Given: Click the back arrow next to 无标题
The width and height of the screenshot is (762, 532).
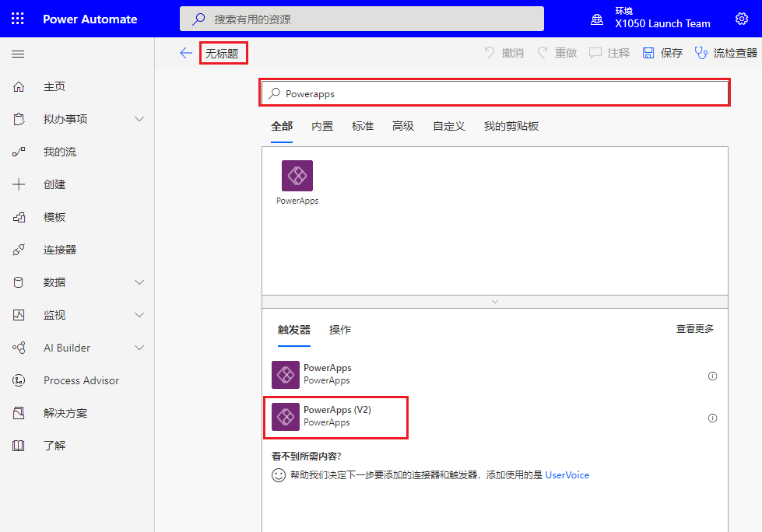Looking at the screenshot, I should [186, 53].
